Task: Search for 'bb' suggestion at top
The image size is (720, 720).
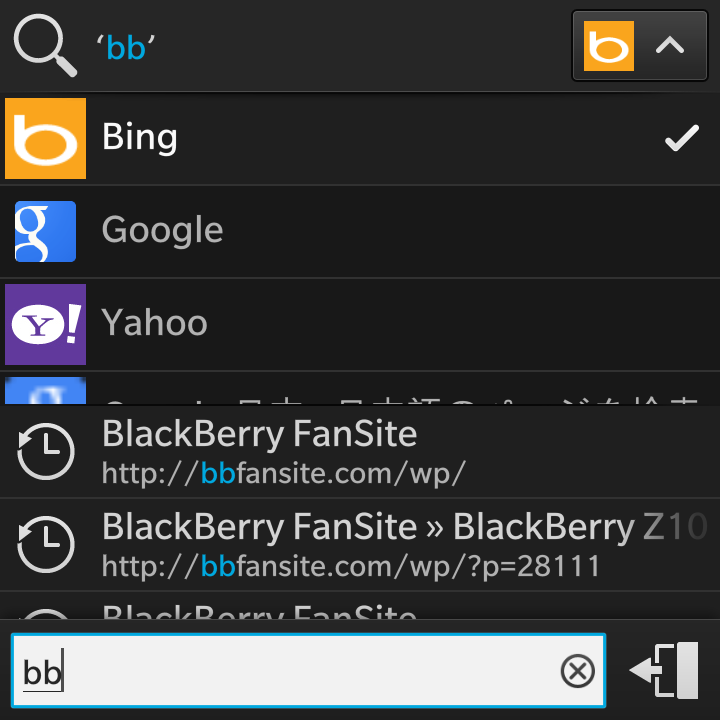Action: point(126,47)
